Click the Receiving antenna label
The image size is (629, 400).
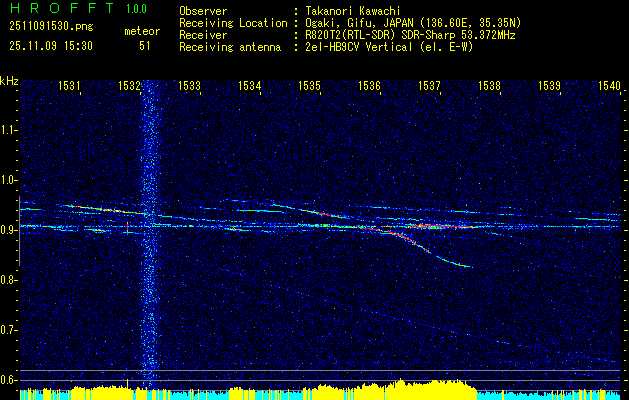[x=230, y=47]
